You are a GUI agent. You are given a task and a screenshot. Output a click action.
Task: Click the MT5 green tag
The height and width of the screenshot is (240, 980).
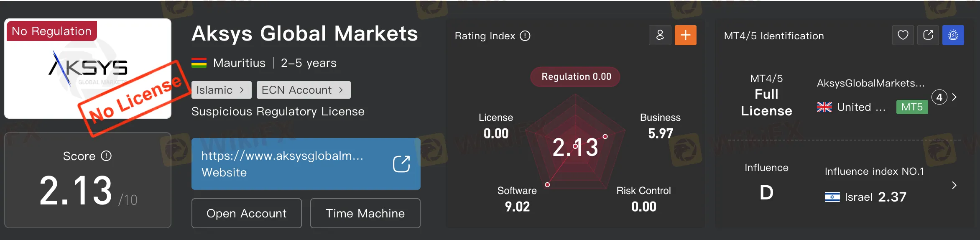pyautogui.click(x=912, y=107)
